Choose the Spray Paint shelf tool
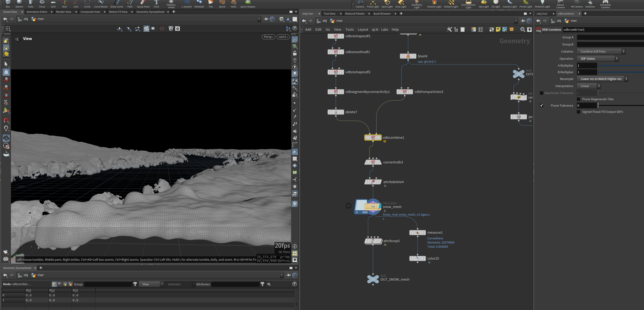Image resolution: width=644 pixels, height=310 pixels. coord(143,4)
